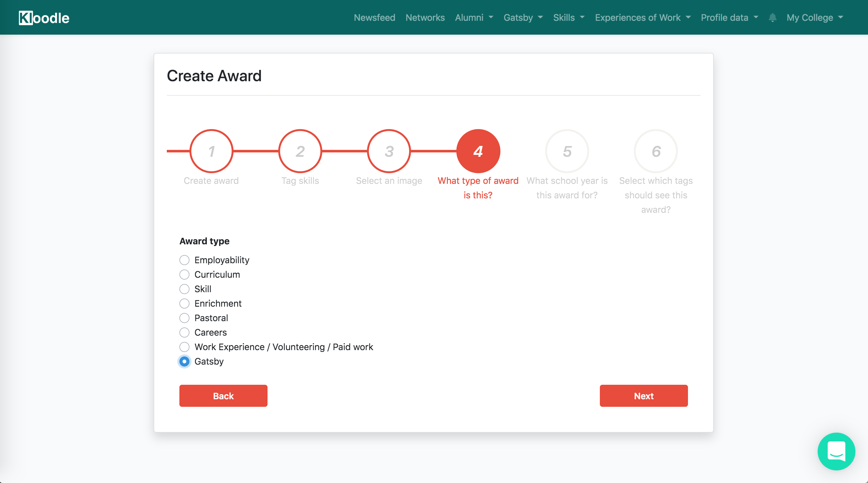The height and width of the screenshot is (483, 868).
Task: Open the Networks page
Action: click(x=425, y=18)
